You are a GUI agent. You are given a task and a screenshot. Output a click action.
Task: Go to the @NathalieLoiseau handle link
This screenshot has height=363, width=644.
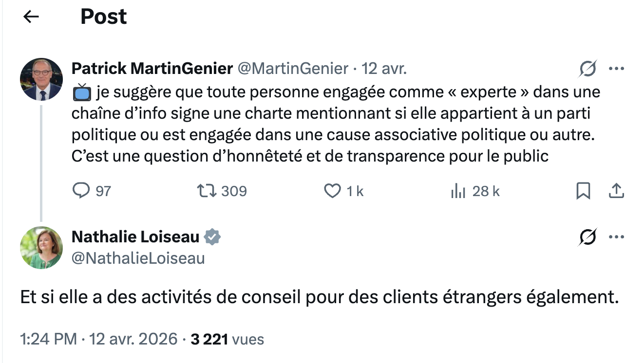coord(138,258)
